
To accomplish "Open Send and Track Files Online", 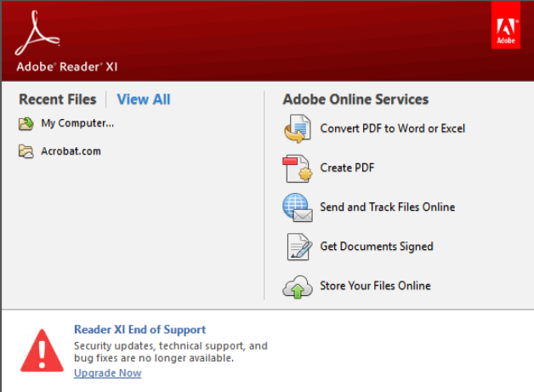I will [x=387, y=207].
